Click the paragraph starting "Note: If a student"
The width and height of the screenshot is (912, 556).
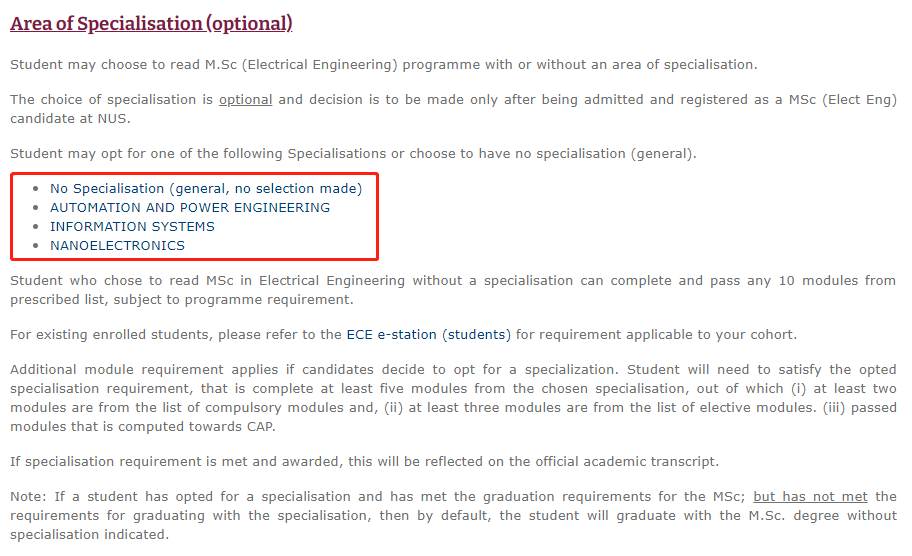click(x=453, y=516)
